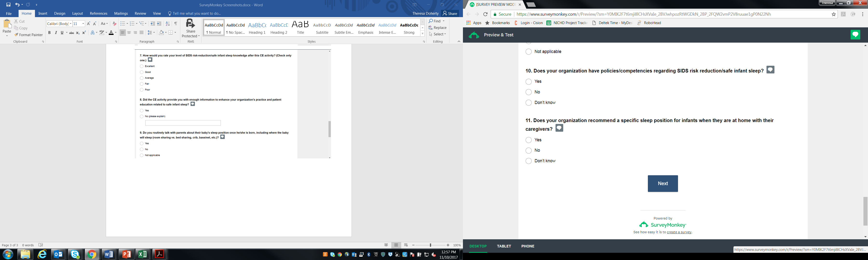Click the green feedback chat icon
The width and height of the screenshot is (868, 260).
[855, 35]
